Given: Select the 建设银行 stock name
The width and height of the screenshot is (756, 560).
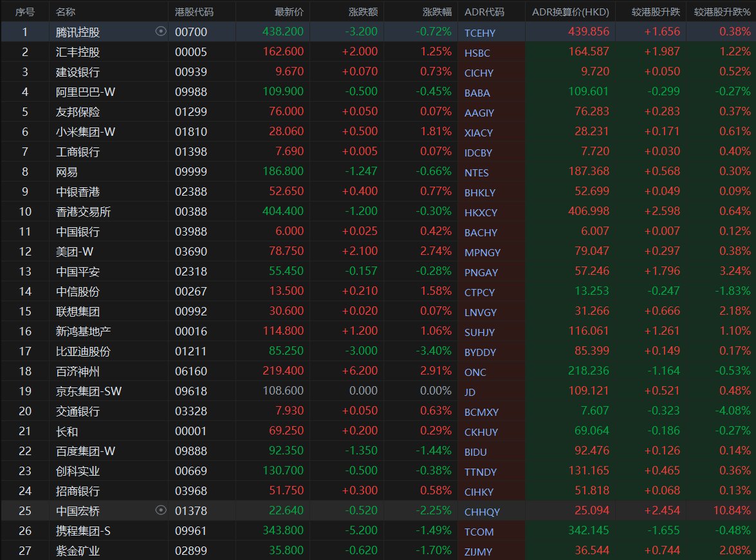Looking at the screenshot, I should 78,72.
